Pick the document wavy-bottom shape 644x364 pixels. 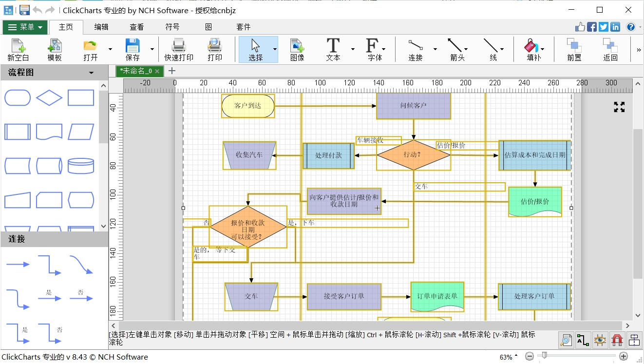coord(49,132)
